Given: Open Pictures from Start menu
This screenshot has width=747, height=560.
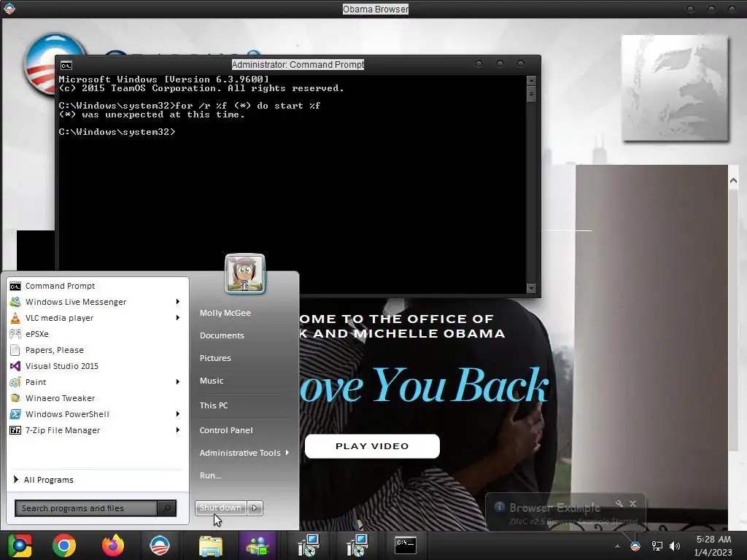Looking at the screenshot, I should [x=215, y=358].
